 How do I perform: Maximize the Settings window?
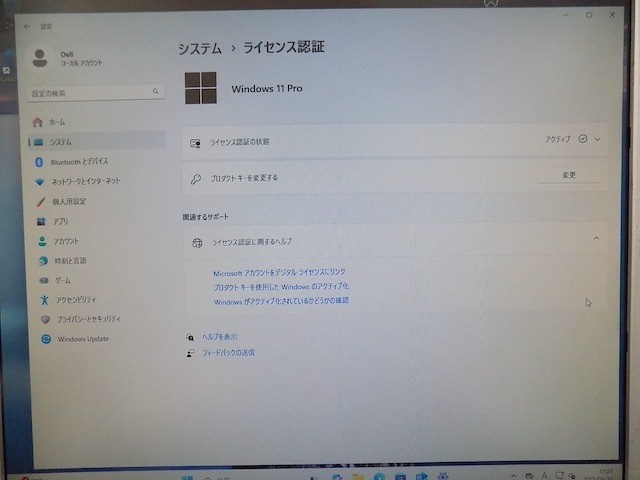[x=589, y=15]
